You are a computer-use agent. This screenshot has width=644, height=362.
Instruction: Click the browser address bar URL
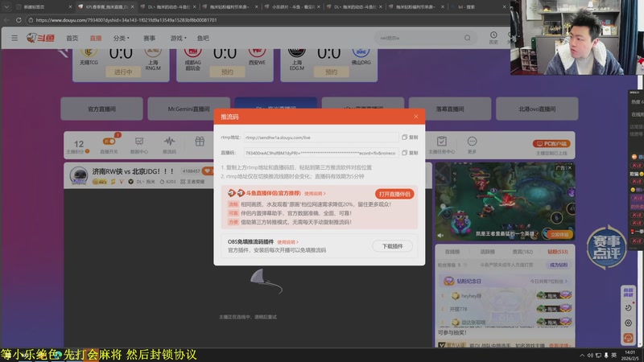[x=126, y=20]
